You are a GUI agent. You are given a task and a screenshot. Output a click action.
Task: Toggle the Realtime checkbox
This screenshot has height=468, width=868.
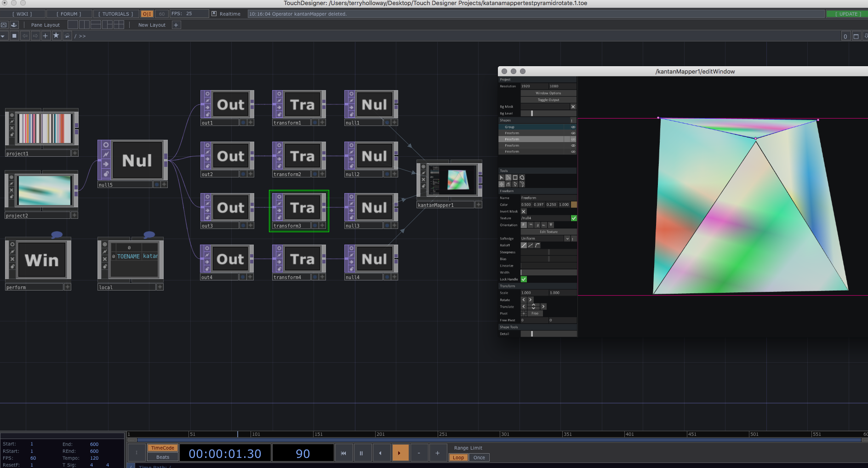[x=214, y=14]
